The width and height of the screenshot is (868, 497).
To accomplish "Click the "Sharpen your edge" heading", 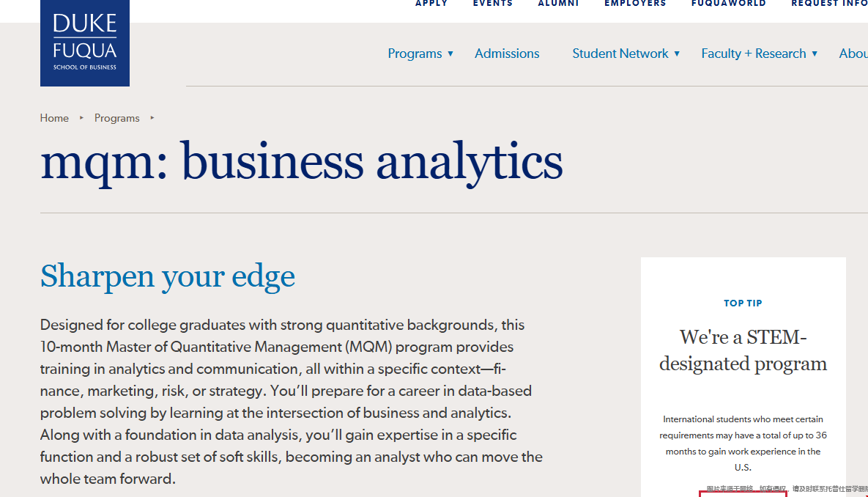I will 168,276.
